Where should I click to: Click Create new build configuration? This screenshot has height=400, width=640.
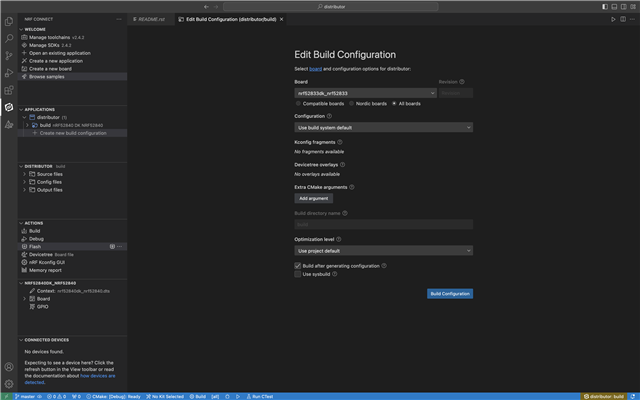72,133
